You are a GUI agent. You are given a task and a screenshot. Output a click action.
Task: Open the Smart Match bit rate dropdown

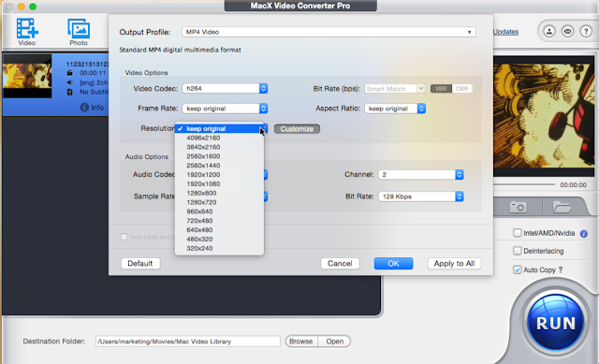pos(395,89)
